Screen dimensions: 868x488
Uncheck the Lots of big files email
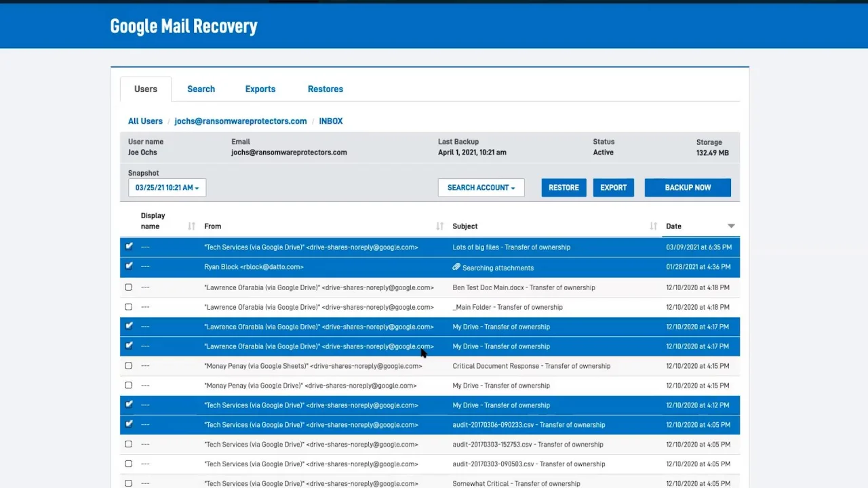(129, 247)
